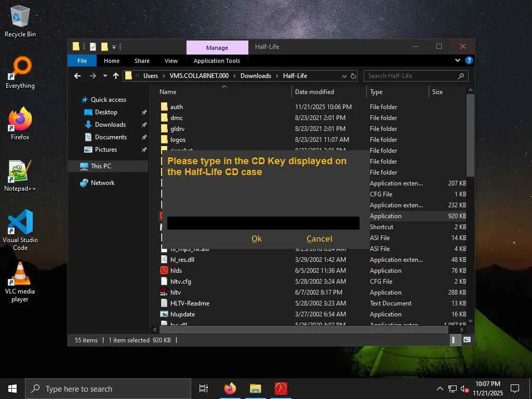
Task: Open Pictures in the navigation pane
Action: (105, 150)
